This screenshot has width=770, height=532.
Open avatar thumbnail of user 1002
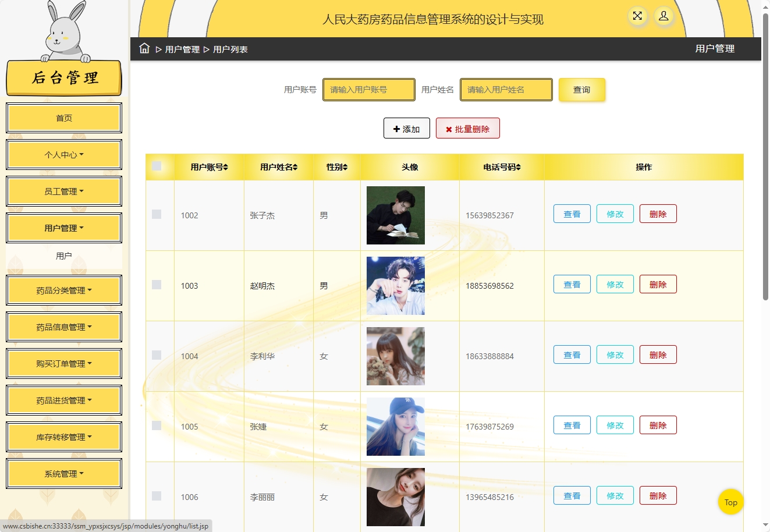point(396,215)
